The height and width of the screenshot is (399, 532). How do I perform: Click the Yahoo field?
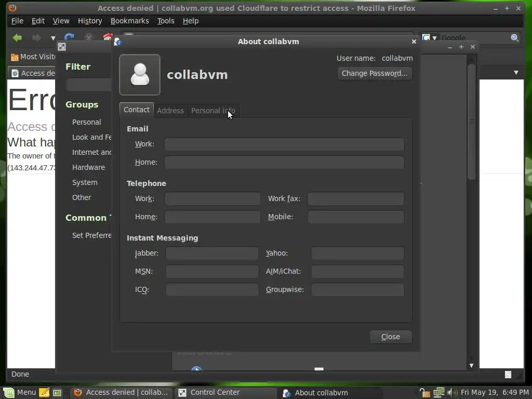click(x=357, y=253)
